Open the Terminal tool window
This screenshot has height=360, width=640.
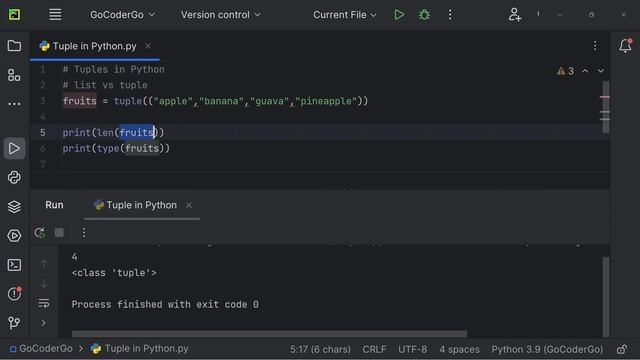[x=14, y=265]
